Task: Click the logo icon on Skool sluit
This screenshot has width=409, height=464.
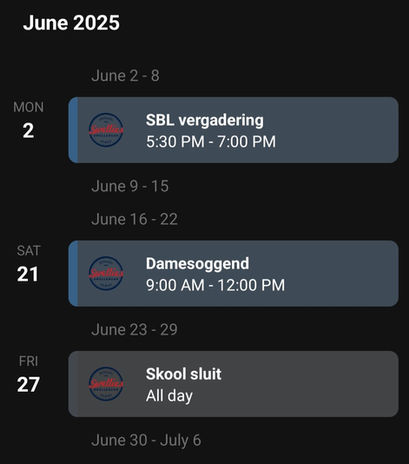Action: 106,384
